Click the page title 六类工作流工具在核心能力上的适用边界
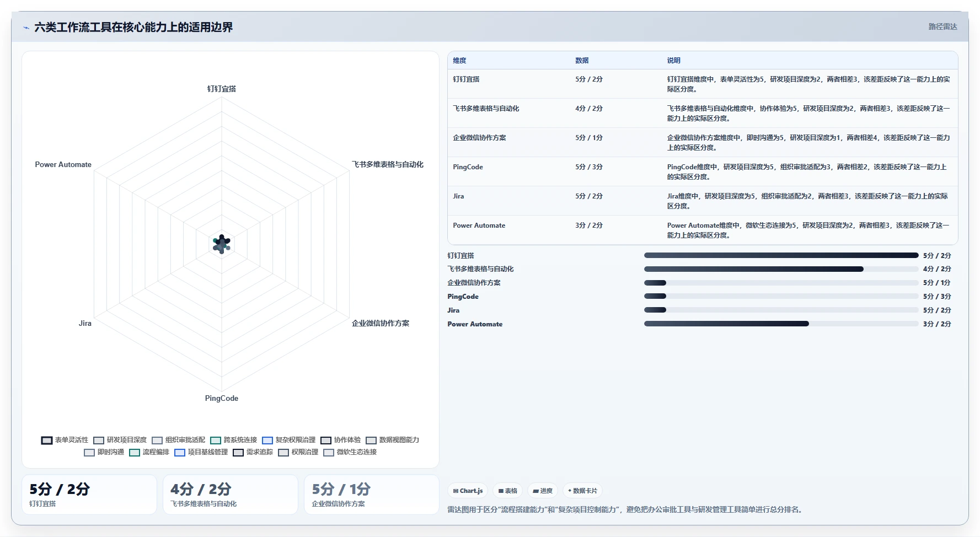 133,28
